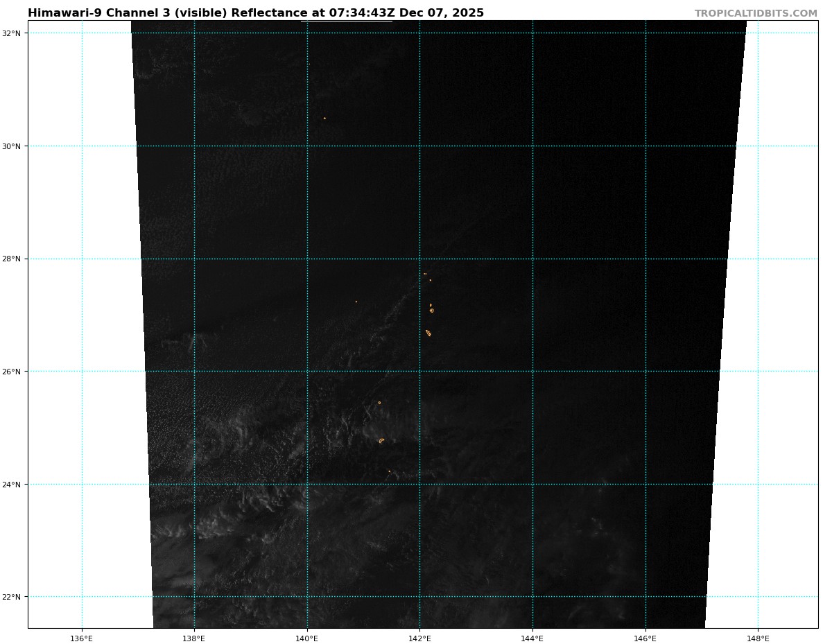Image resolution: width=832 pixels, height=644 pixels.
Task: Click the 142°E longitude axis label
Action: pyautogui.click(x=419, y=638)
